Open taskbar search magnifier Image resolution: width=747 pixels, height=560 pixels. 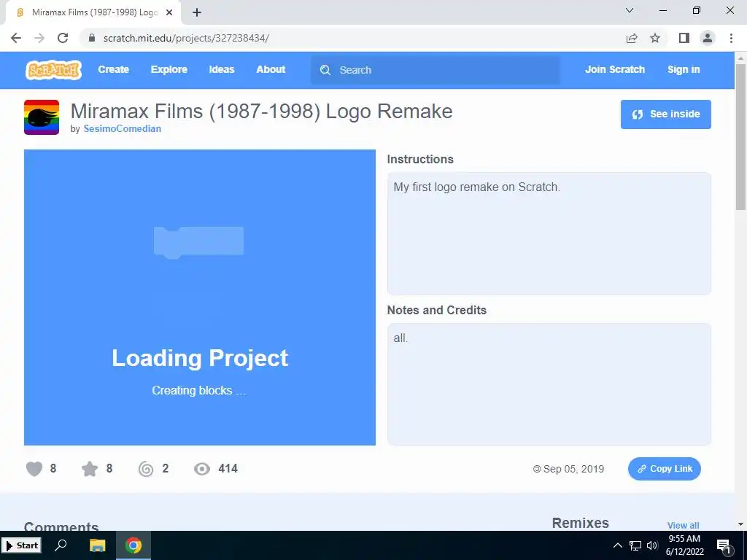click(61, 545)
